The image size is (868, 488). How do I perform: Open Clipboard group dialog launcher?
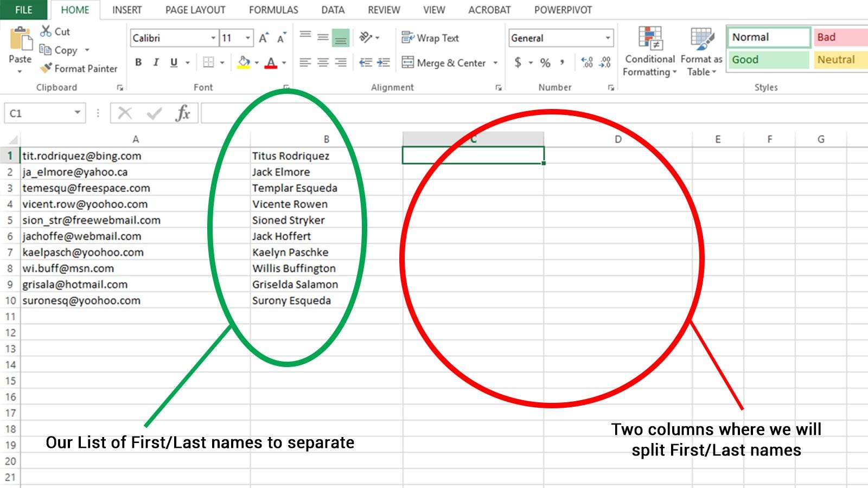point(120,88)
